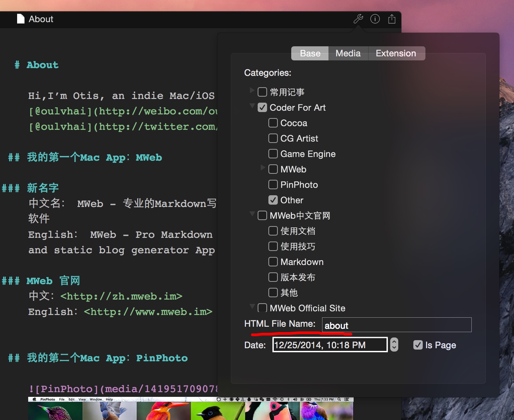Click the '### 新名字' heading
Screen dimensions: 514x420
coord(30,188)
